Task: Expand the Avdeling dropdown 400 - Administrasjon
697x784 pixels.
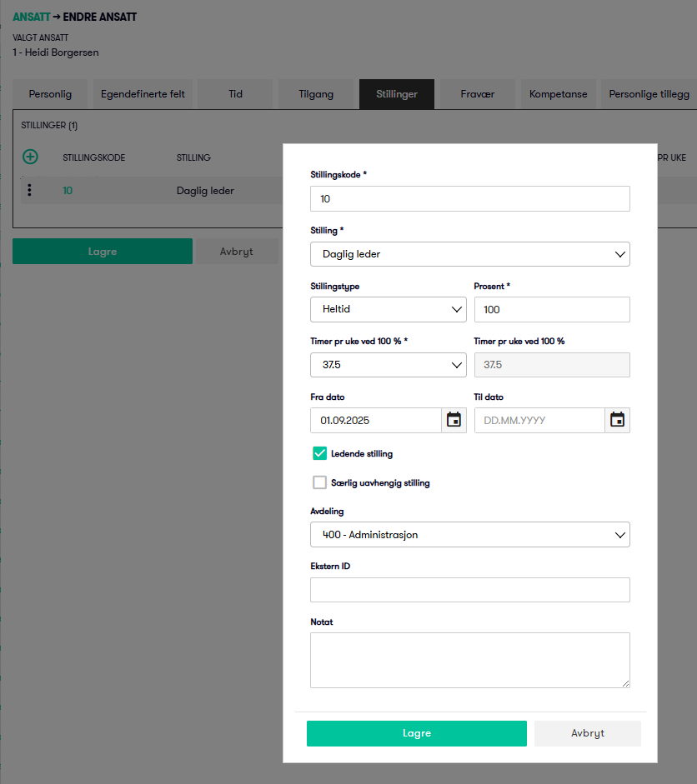Action: [x=470, y=535]
